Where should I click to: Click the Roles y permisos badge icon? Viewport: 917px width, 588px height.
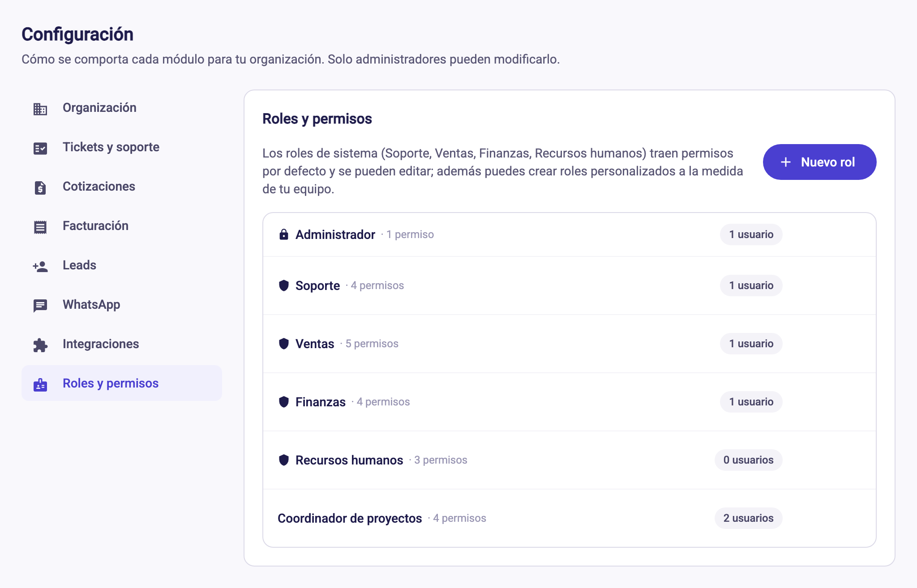[x=40, y=384]
